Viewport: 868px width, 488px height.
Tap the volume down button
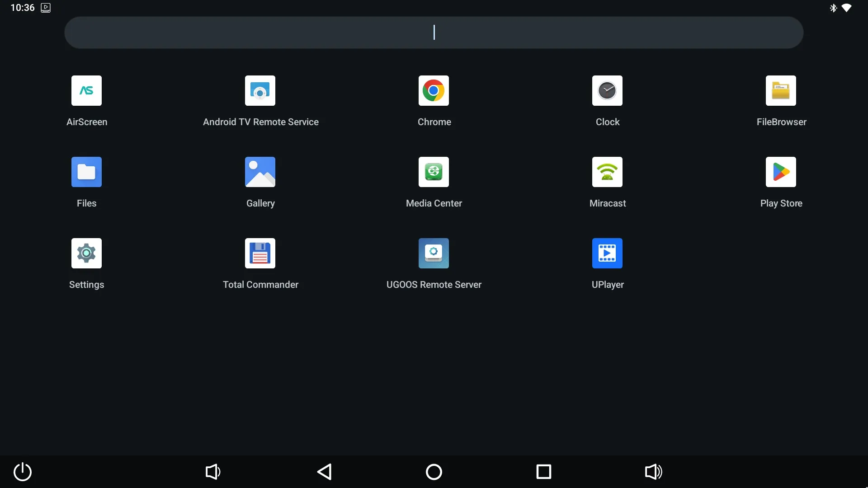coord(213,472)
